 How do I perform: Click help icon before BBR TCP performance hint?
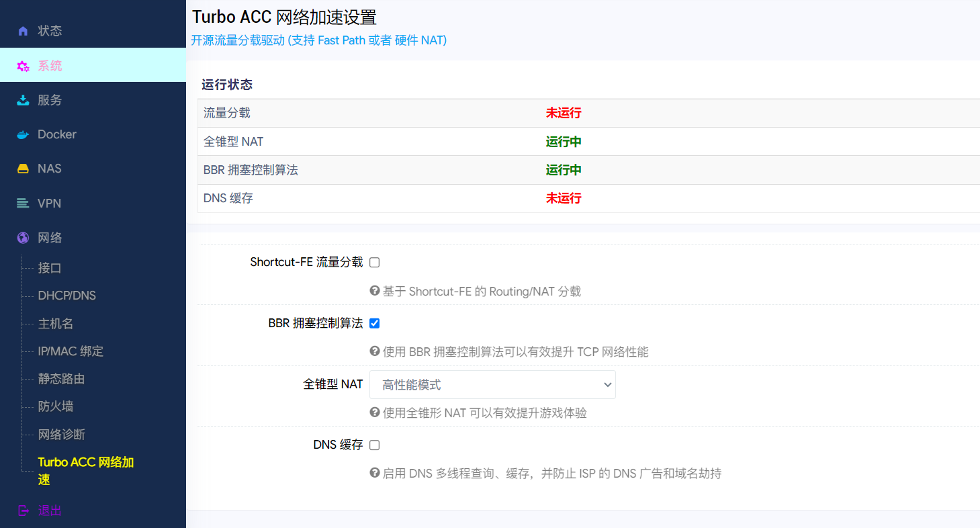click(x=375, y=351)
